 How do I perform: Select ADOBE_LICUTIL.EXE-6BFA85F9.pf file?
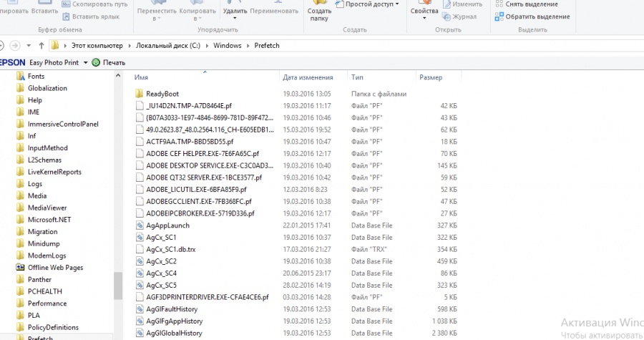pyautogui.click(x=196, y=190)
